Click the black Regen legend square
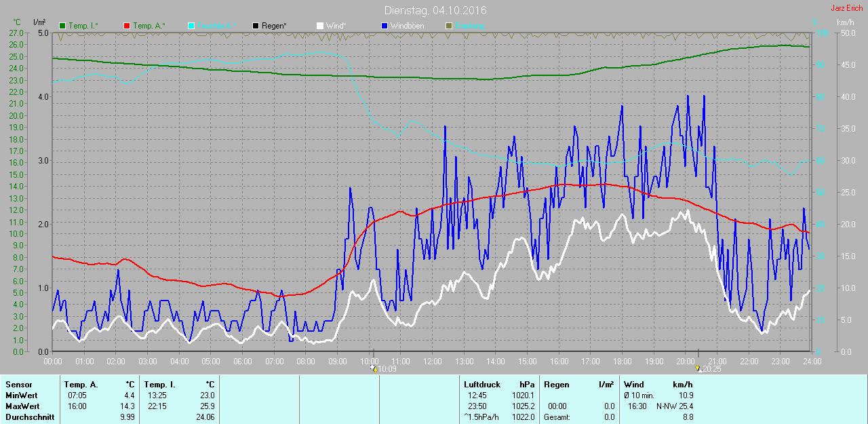This screenshot has width=868, height=424. coord(256,26)
